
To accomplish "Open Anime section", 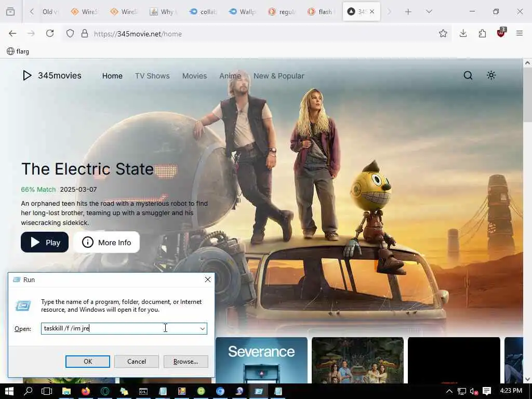I will coord(230,76).
